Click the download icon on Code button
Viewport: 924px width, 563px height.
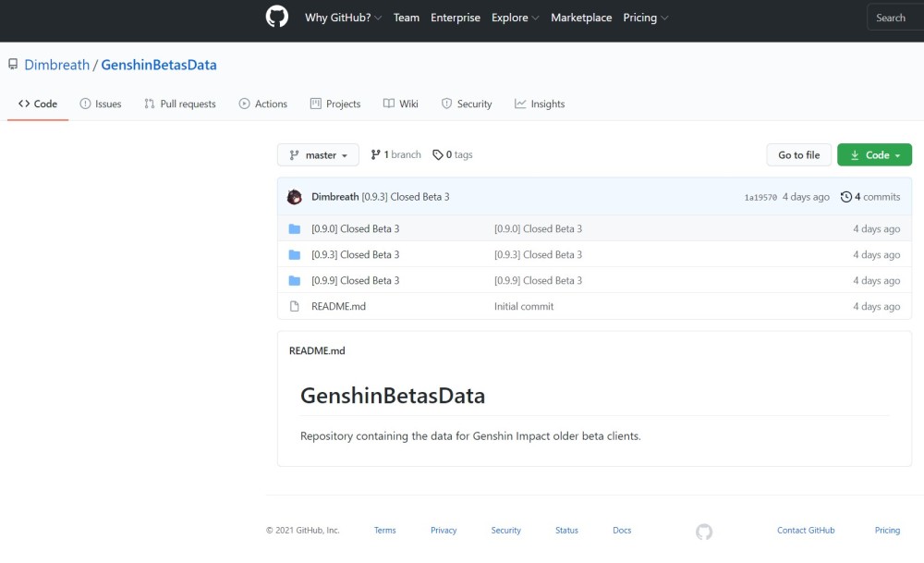tap(855, 155)
